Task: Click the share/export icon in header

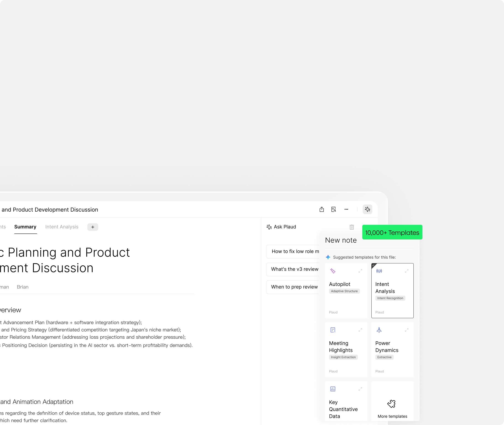Action: coord(322,209)
